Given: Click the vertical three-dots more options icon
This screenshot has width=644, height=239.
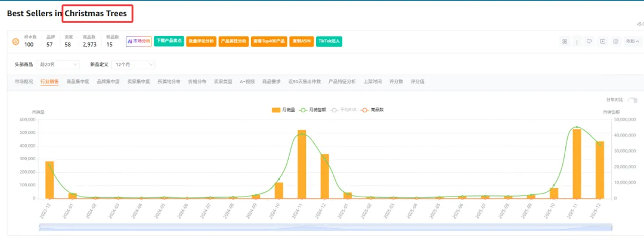Looking at the screenshot, I should [577, 41].
